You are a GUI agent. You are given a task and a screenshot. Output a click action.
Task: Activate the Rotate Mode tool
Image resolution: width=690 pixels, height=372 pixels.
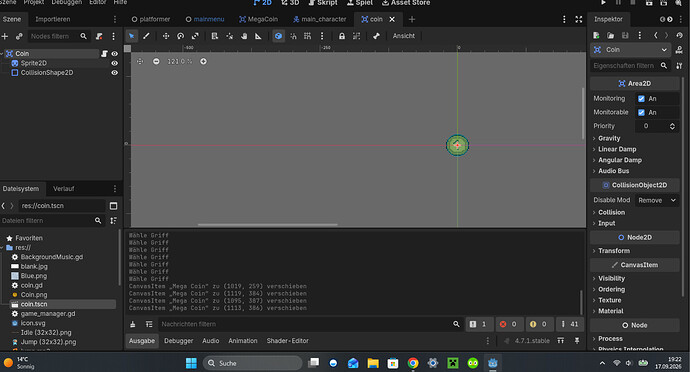[180, 36]
